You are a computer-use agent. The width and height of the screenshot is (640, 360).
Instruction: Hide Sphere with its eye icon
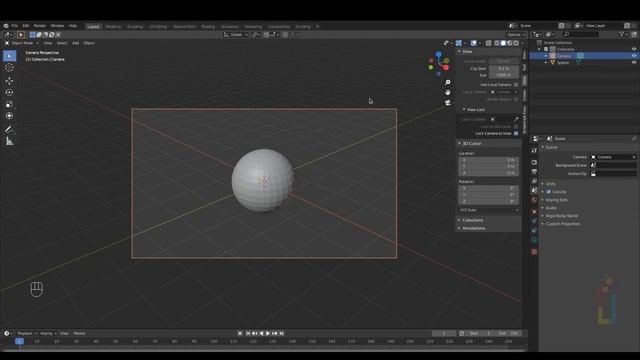point(634,62)
